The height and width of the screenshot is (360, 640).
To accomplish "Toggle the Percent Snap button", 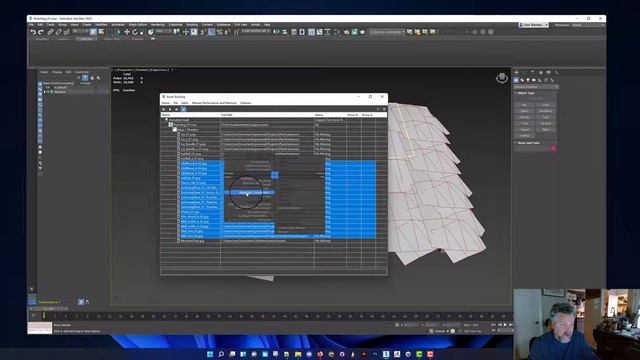I will [220, 32].
